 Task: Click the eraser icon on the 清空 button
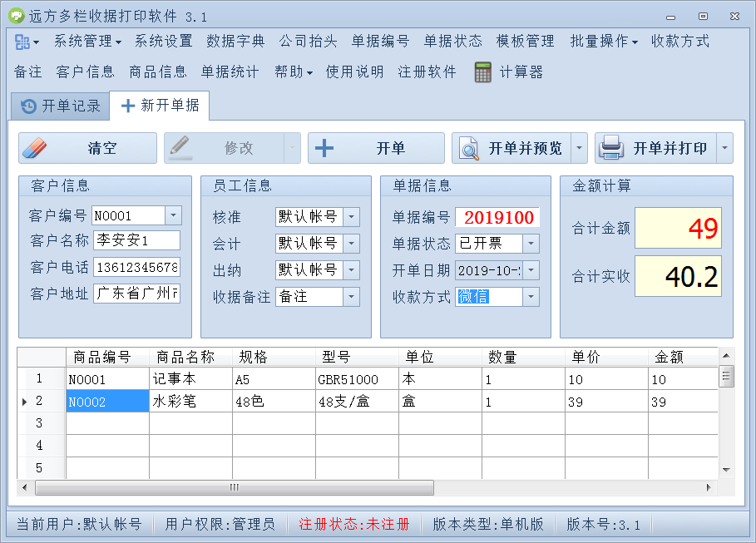(x=33, y=147)
